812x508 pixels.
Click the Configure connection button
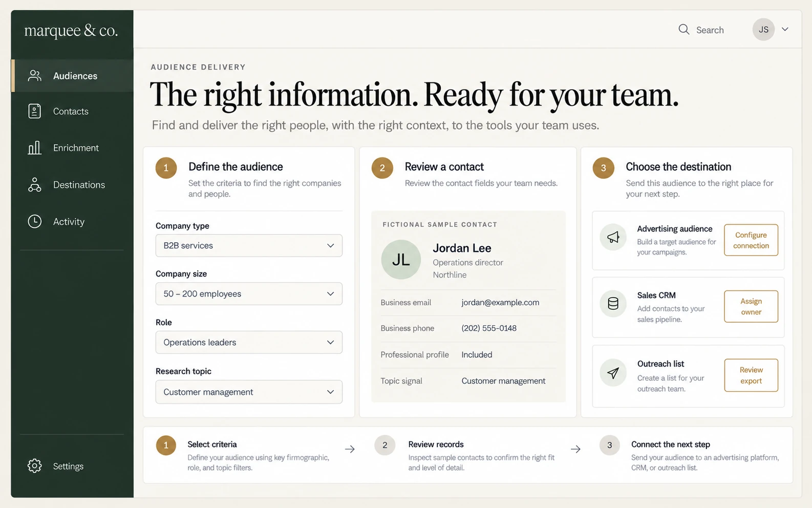pos(751,240)
